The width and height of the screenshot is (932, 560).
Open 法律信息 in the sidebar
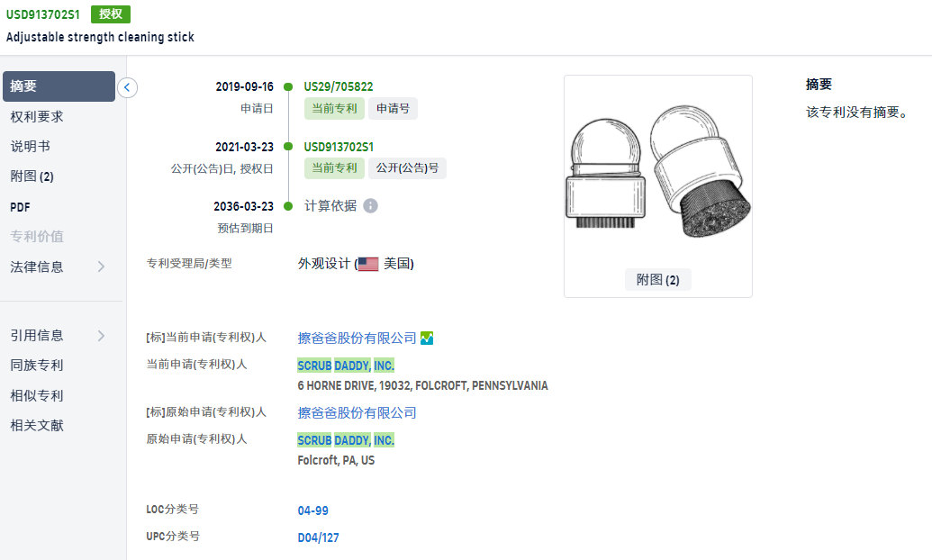[x=37, y=266]
